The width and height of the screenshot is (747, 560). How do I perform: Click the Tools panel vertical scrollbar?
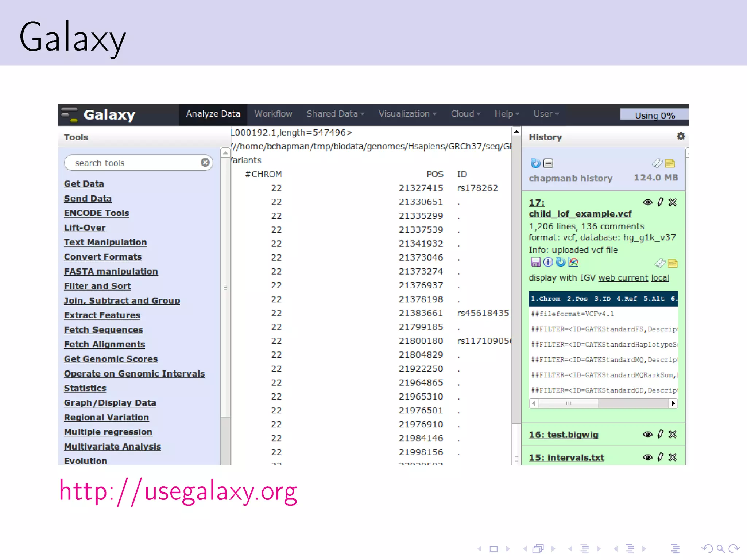click(x=225, y=287)
